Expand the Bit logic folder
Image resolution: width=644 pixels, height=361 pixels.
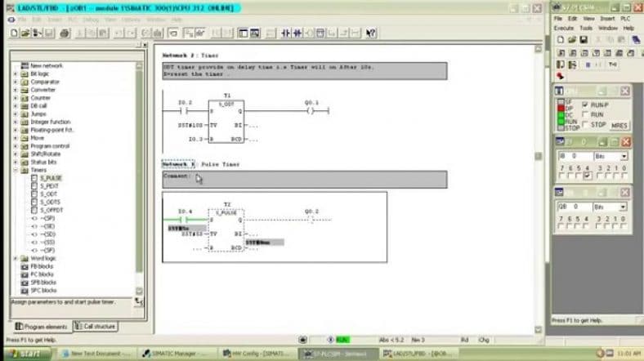16,74
